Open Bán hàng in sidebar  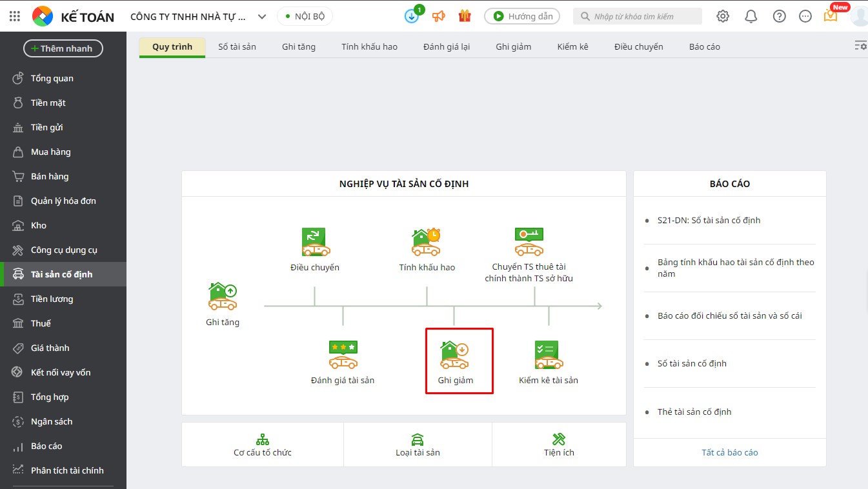point(63,176)
